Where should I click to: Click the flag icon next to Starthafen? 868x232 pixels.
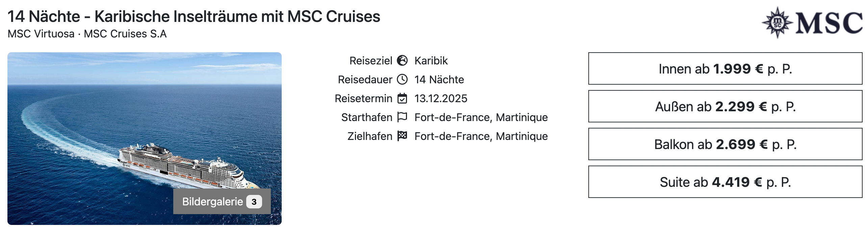(402, 117)
